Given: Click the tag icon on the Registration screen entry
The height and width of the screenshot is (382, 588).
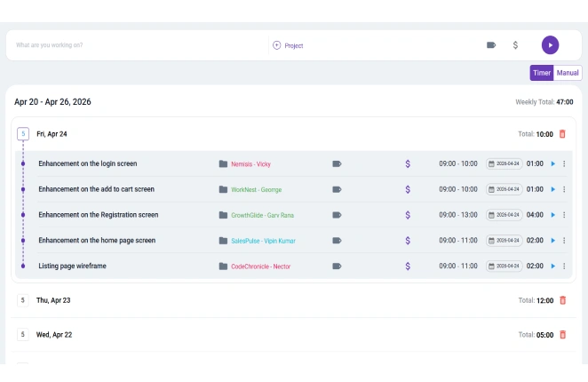Looking at the screenshot, I should 337,215.
